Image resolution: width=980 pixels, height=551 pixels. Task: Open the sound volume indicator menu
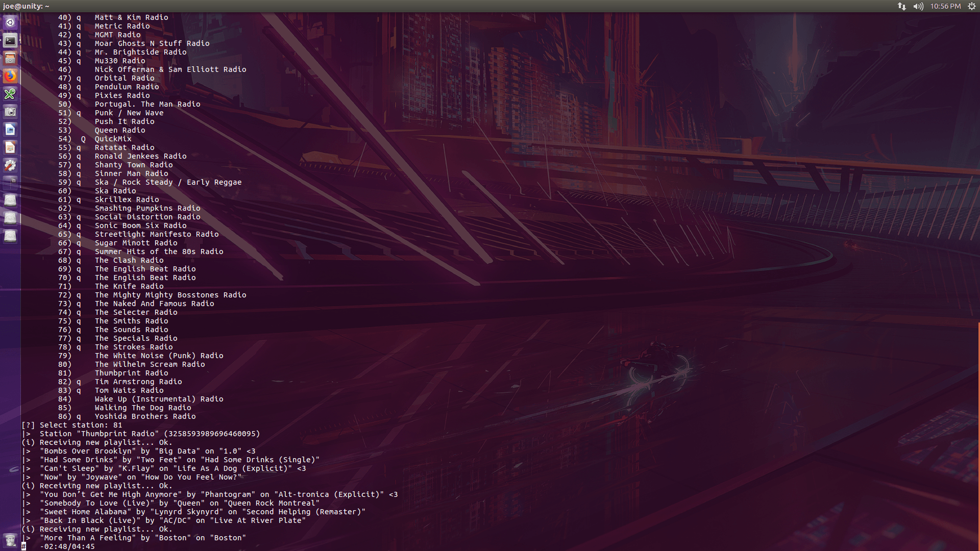coord(918,6)
